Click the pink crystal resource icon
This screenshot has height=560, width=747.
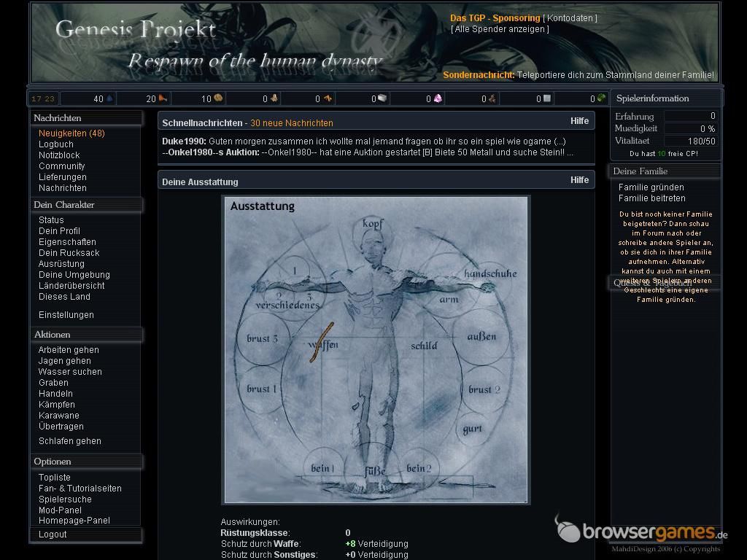(x=438, y=98)
